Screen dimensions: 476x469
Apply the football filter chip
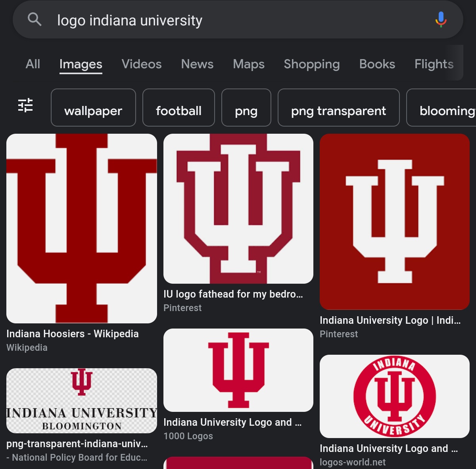tap(178, 108)
